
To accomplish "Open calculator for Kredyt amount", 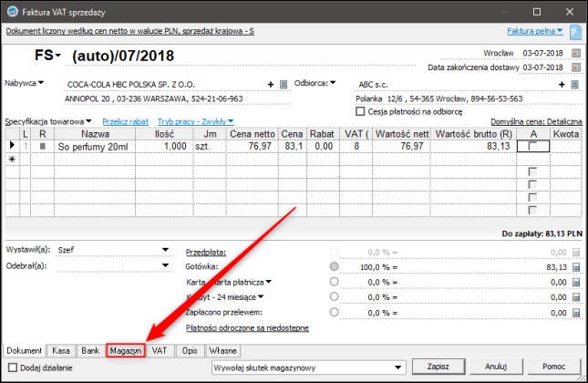I will click(576, 297).
